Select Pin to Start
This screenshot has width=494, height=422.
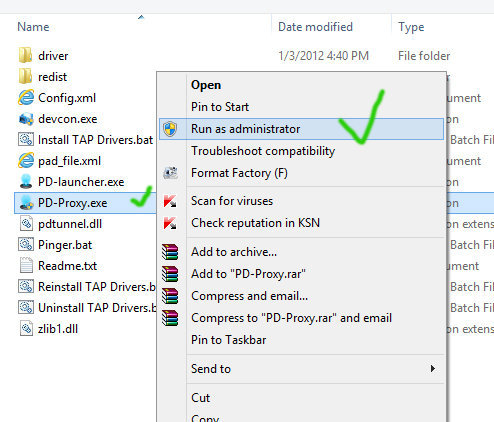click(220, 107)
